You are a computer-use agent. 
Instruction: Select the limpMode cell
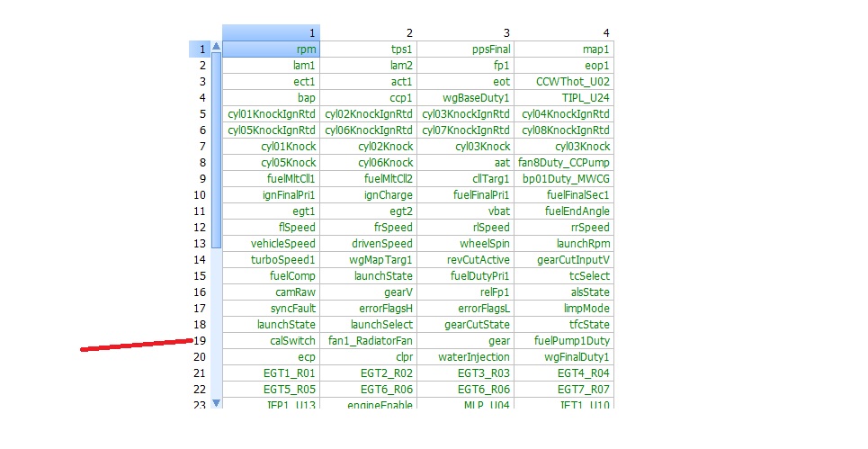(x=564, y=309)
